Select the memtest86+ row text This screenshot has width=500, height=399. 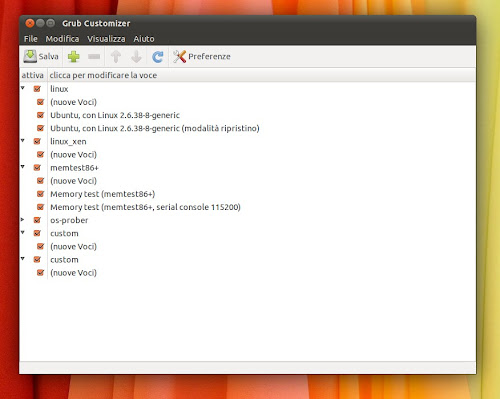74,168
